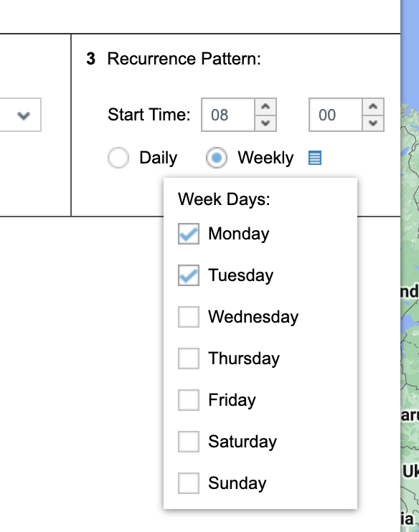419x532 pixels.
Task: Enable the Wednesday checkbox
Action: coord(189,317)
